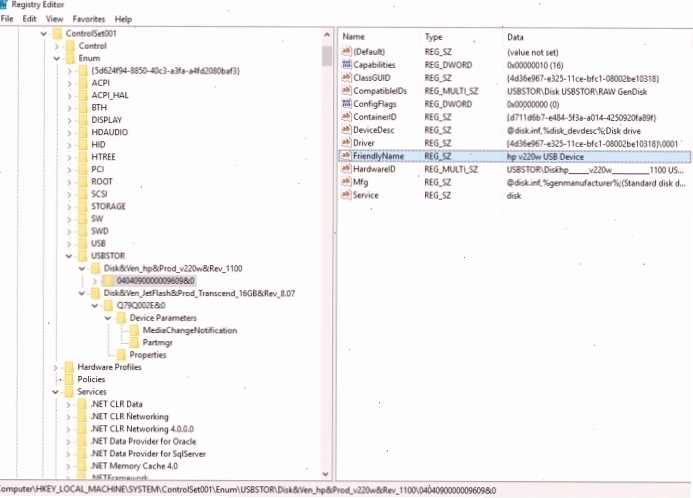Select the SWD registry key
This screenshot has width=693, height=498.
(99, 231)
